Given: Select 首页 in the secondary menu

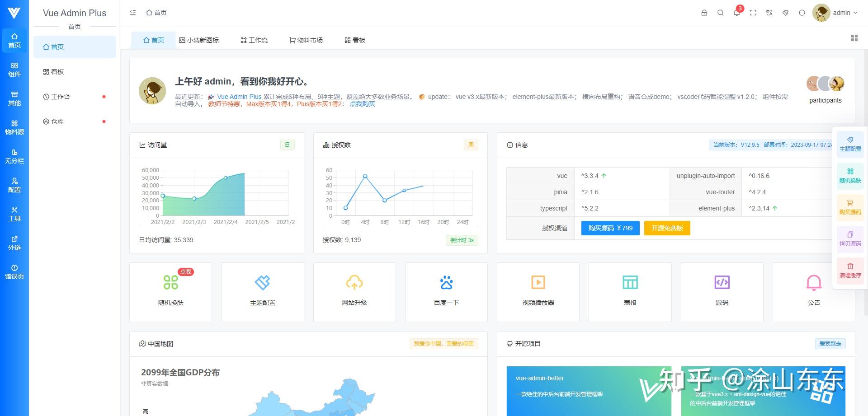Looking at the screenshot, I should pyautogui.click(x=75, y=47).
